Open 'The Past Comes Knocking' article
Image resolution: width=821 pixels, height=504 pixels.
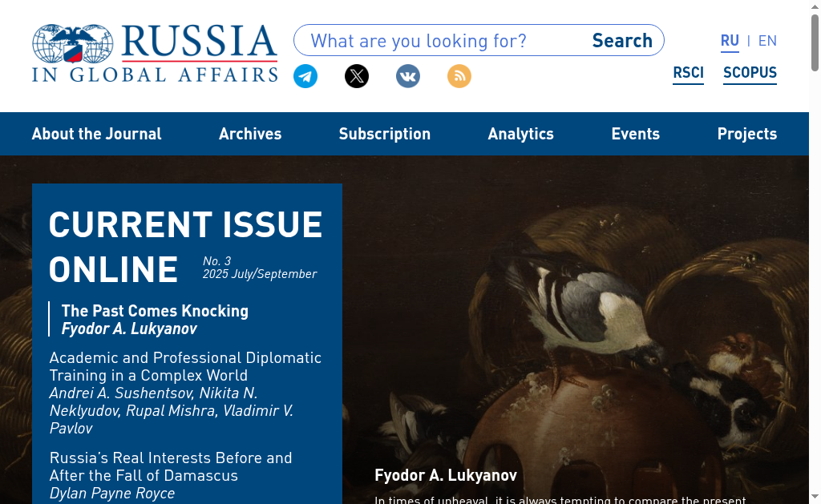click(x=155, y=311)
